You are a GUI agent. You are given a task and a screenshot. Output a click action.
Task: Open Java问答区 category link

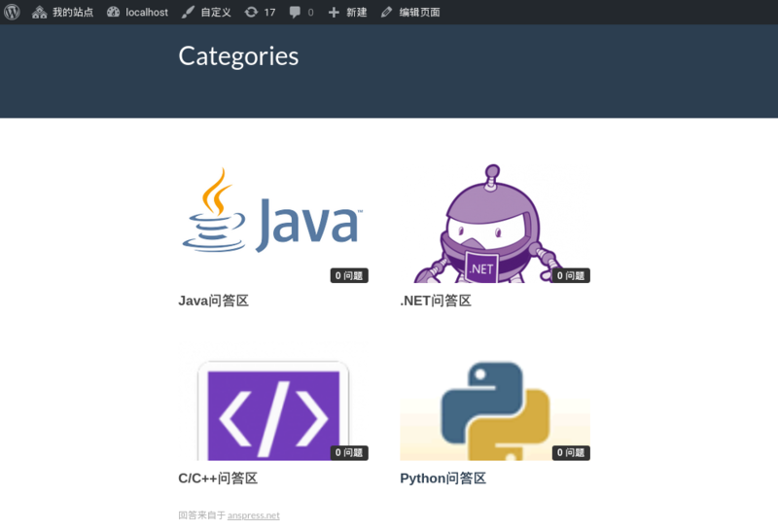[x=213, y=301]
